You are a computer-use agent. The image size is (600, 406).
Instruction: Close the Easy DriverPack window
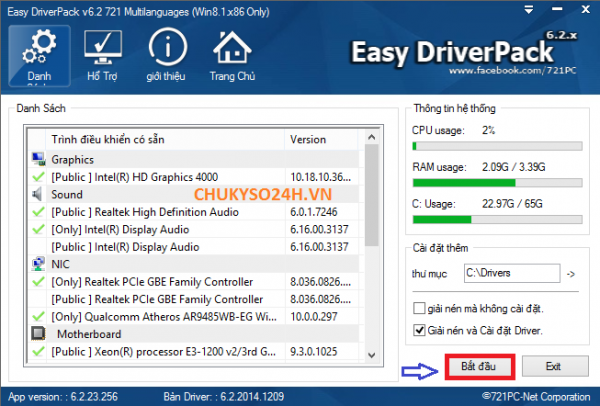coord(585,10)
